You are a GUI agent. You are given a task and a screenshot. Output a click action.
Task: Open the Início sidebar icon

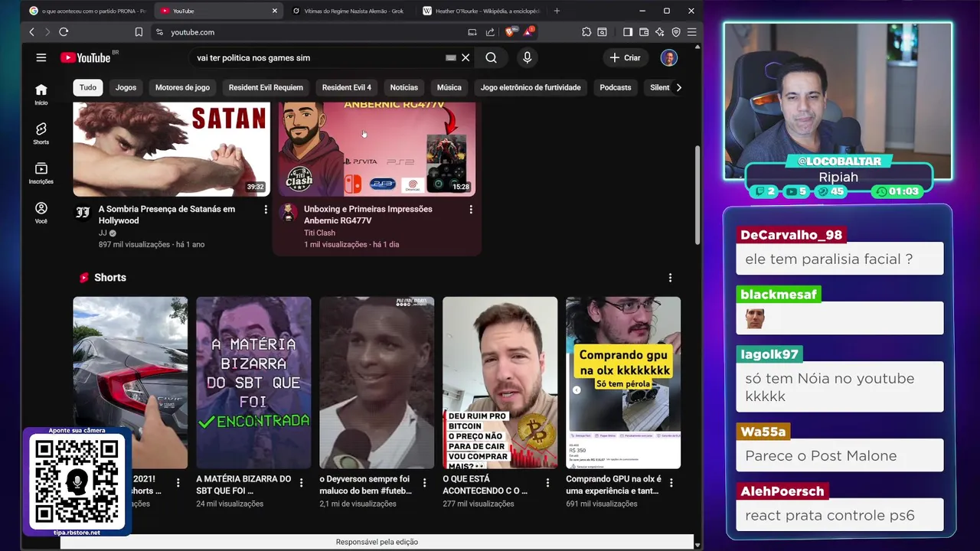[x=41, y=95]
